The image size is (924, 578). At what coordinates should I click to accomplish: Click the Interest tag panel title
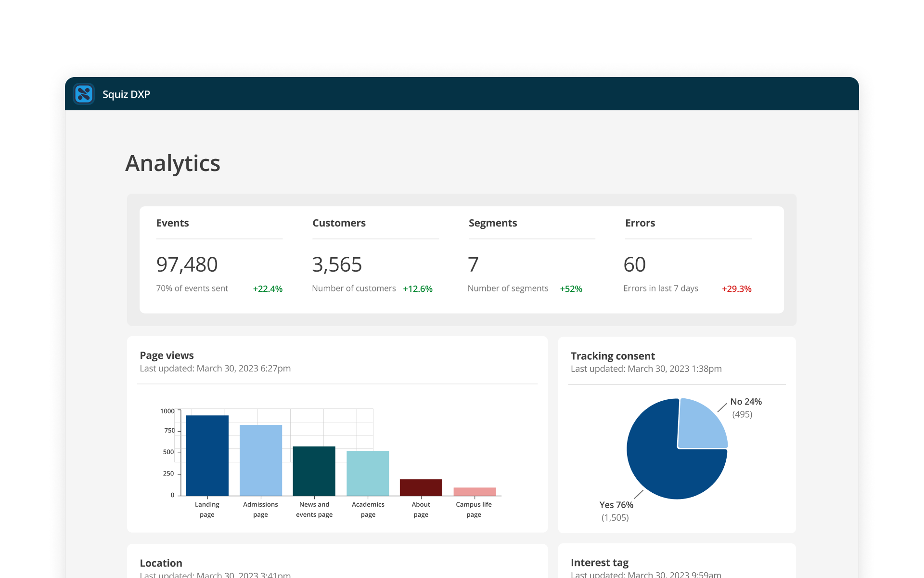coord(600,563)
